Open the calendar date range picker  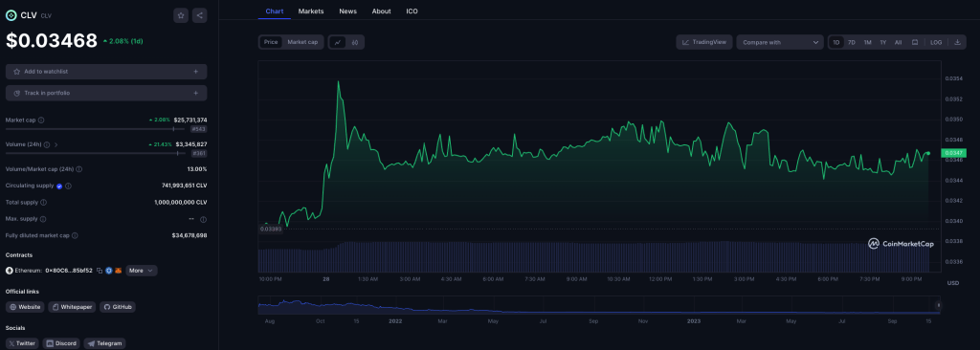coord(914,42)
